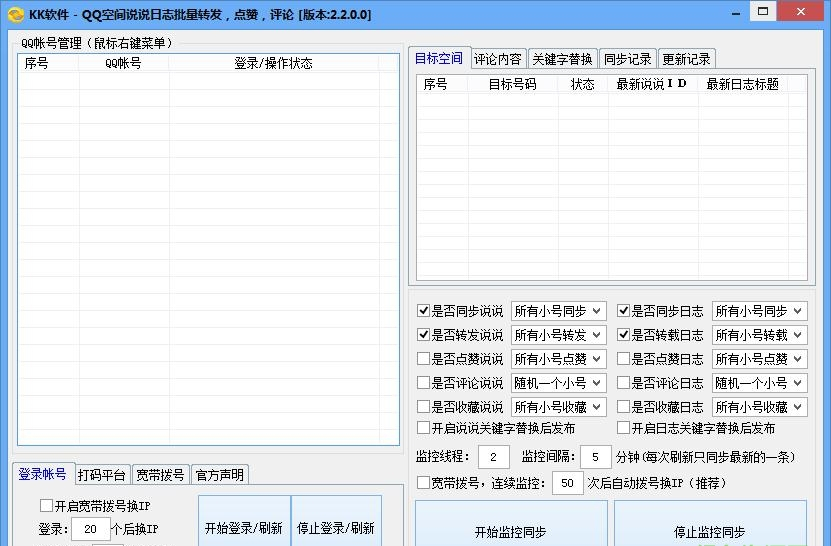Image resolution: width=831 pixels, height=546 pixels.
Task: Open 所有小号同步 dropdown for 同步日志
Action: coord(759,311)
